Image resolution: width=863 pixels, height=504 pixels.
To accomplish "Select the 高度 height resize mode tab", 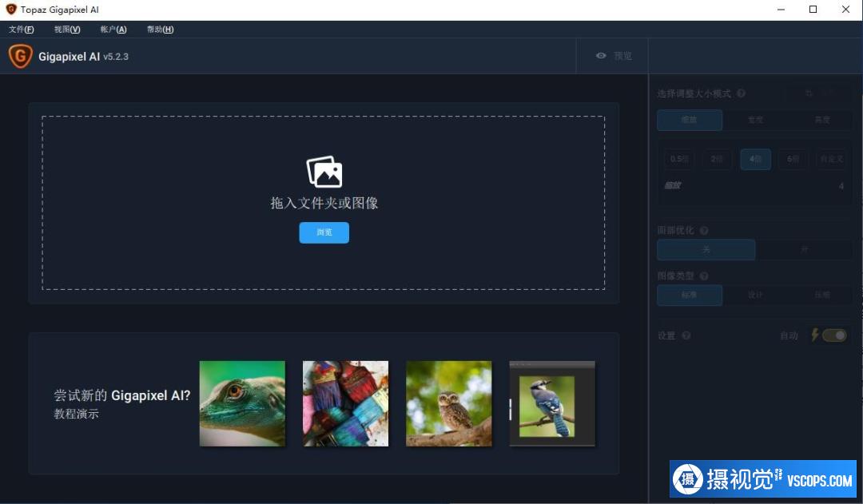I will pyautogui.click(x=821, y=119).
